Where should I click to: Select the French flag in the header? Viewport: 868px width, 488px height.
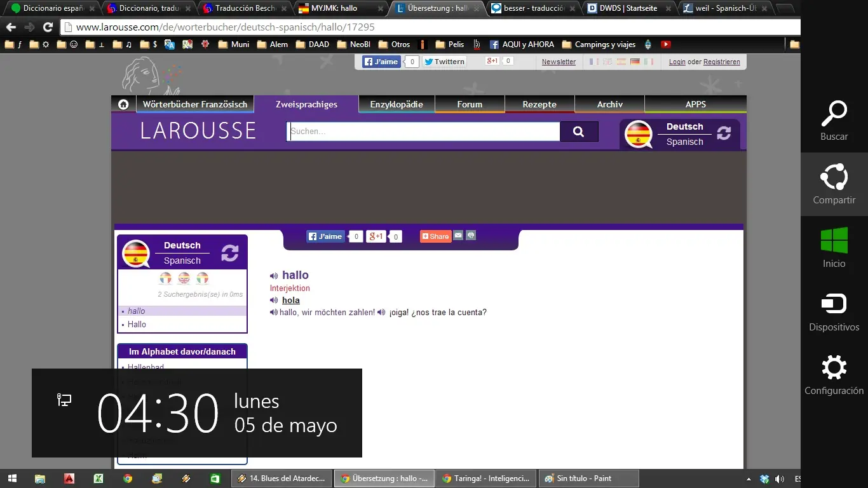click(593, 62)
